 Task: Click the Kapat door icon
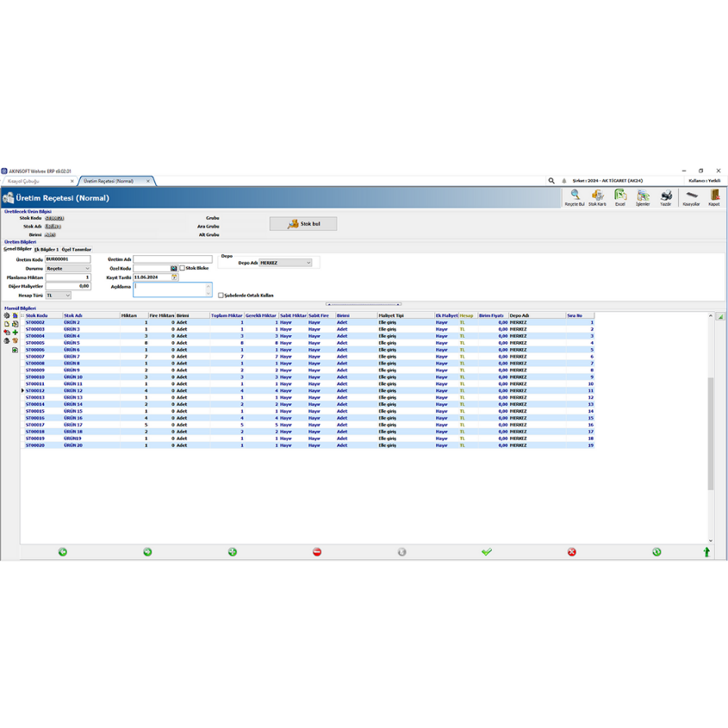click(x=714, y=198)
